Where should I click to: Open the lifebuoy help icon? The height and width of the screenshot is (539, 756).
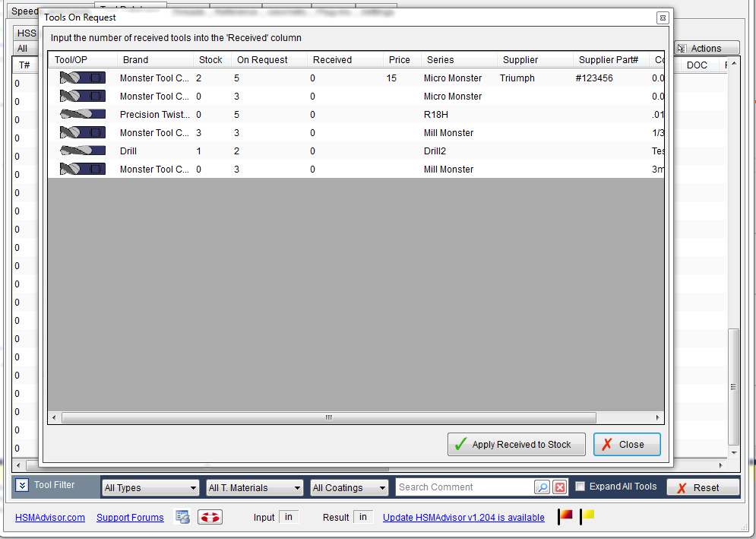[x=210, y=517]
